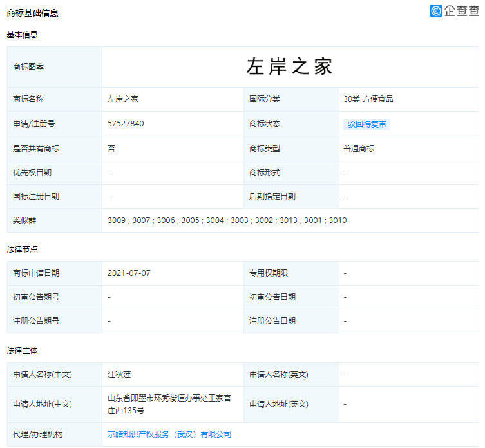The height and width of the screenshot is (448, 485).
Task: Click the 代理/办理机构 label cell
Action: (55, 434)
